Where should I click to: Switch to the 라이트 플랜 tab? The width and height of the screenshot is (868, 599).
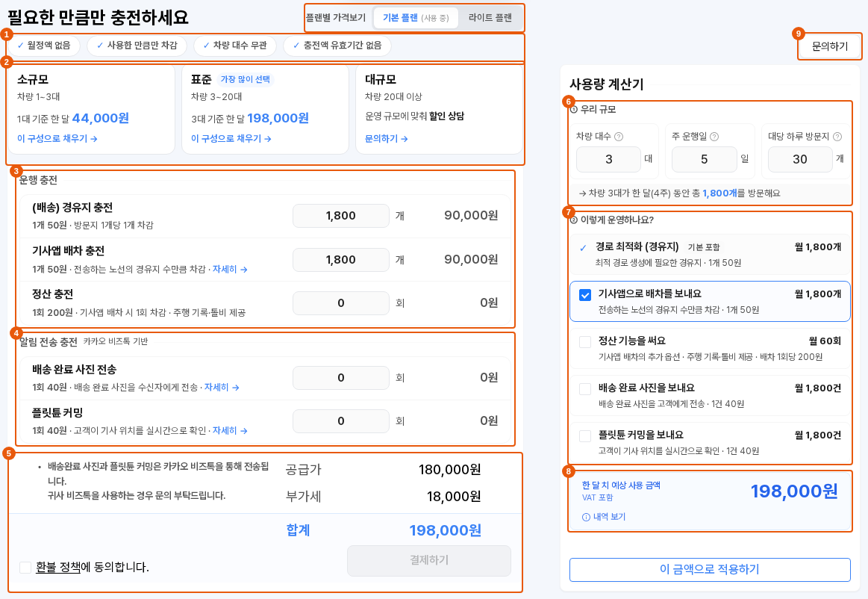[x=490, y=18]
